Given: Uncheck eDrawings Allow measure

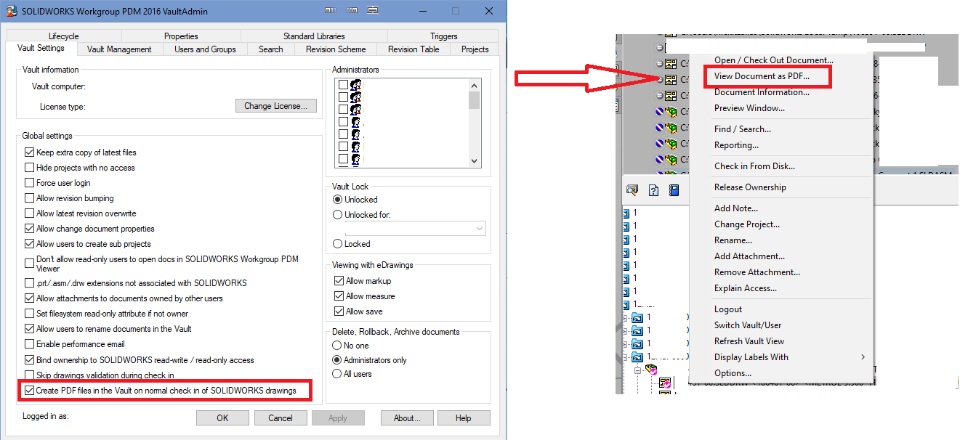Looking at the screenshot, I should pyautogui.click(x=339, y=296).
